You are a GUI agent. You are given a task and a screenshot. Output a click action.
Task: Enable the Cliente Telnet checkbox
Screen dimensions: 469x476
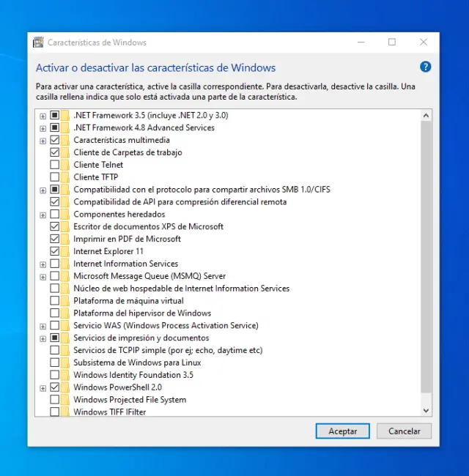tap(55, 165)
